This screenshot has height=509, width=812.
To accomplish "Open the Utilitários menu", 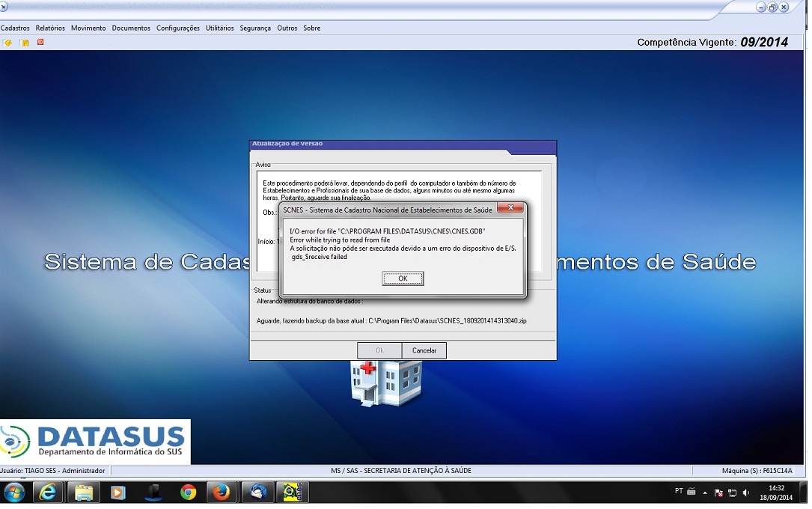I will coord(219,28).
